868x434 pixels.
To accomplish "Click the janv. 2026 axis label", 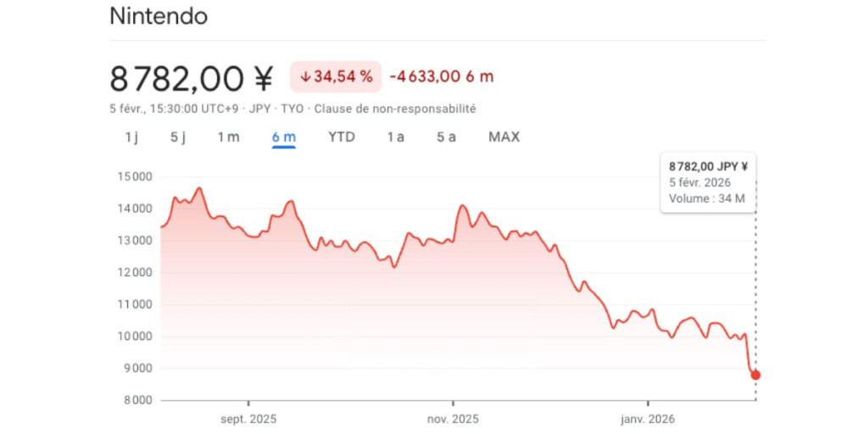I will 648,419.
